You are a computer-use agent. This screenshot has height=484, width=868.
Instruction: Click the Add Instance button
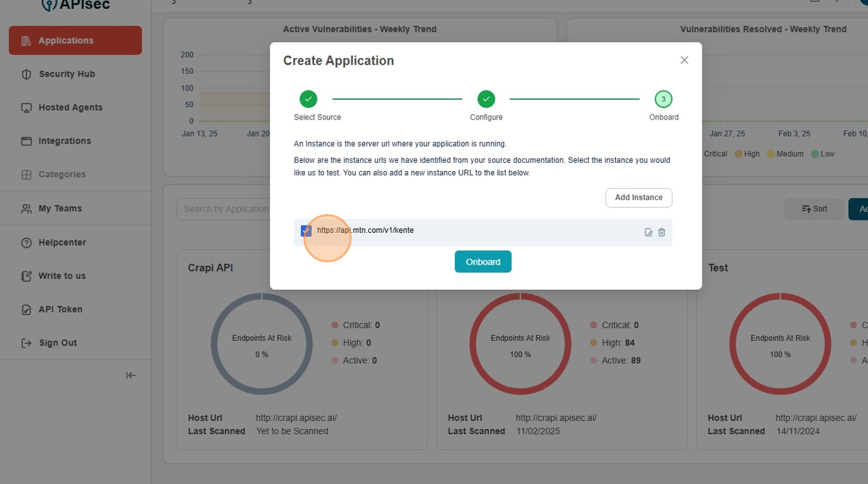click(x=638, y=198)
